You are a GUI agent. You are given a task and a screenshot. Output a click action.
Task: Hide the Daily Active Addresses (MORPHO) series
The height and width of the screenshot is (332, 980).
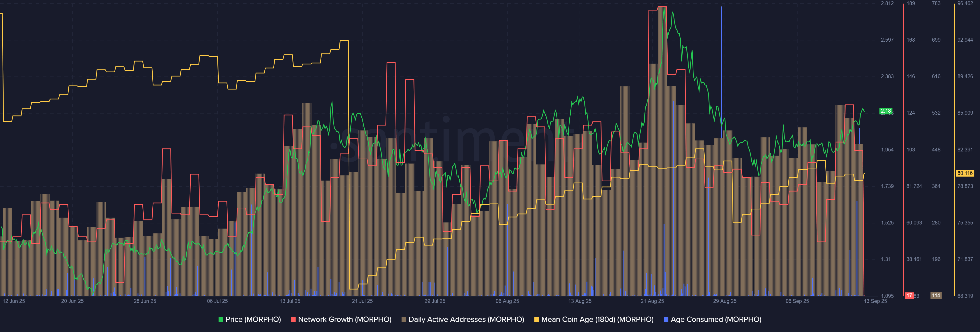coord(466,319)
